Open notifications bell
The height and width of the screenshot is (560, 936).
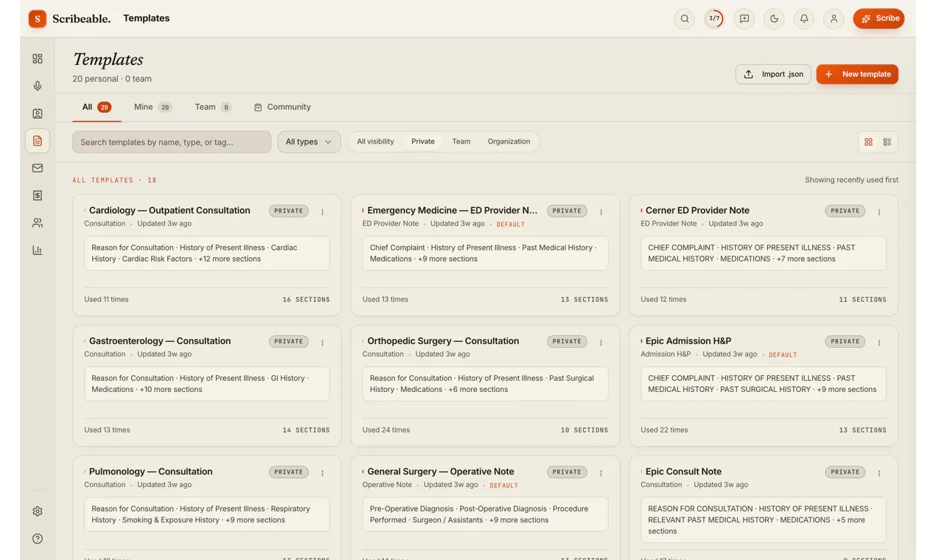[804, 18]
